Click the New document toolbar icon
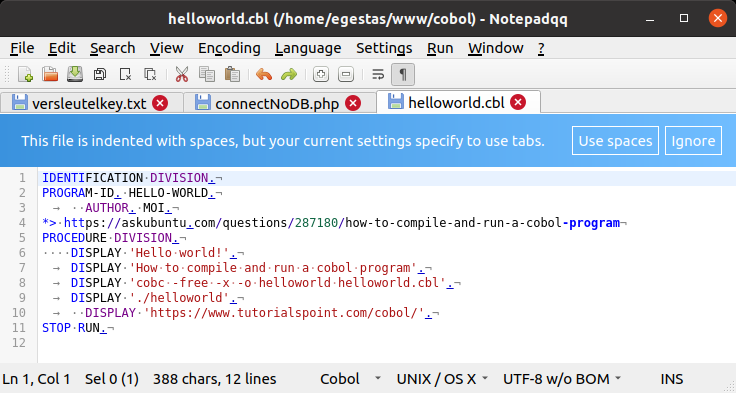 (x=25, y=74)
